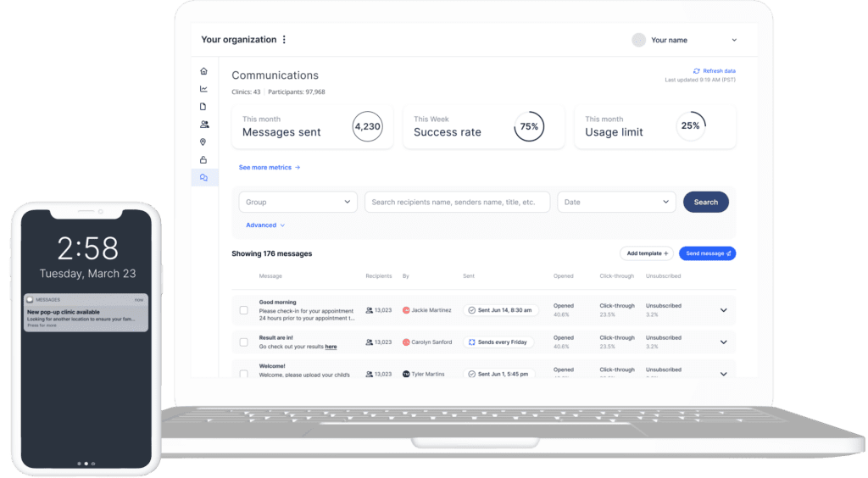The width and height of the screenshot is (868, 478).
Task: Expand the Advanced search options
Action: 265,225
